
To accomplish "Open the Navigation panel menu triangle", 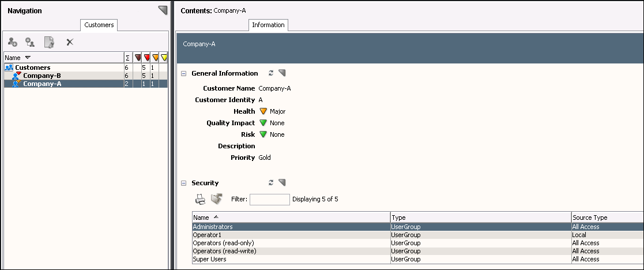I will pos(162,10).
